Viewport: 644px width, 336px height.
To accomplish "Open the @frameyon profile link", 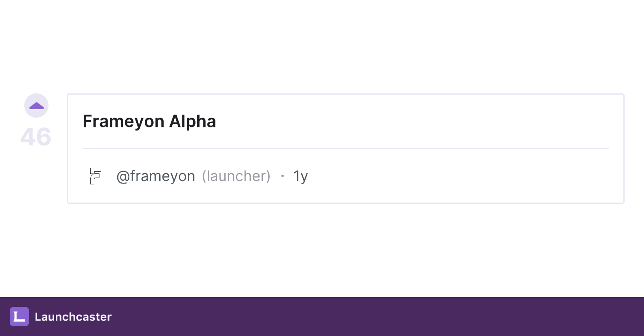I will (156, 176).
